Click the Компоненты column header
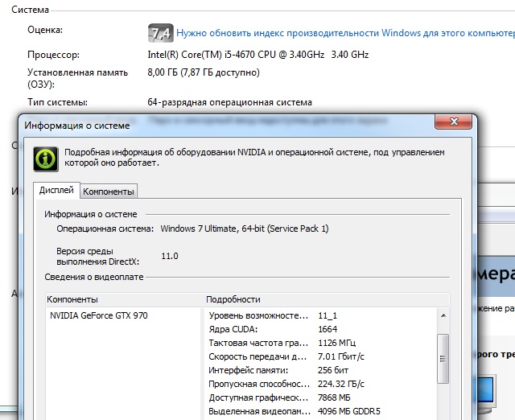Viewport: 515px width, 420px height. coord(125,299)
